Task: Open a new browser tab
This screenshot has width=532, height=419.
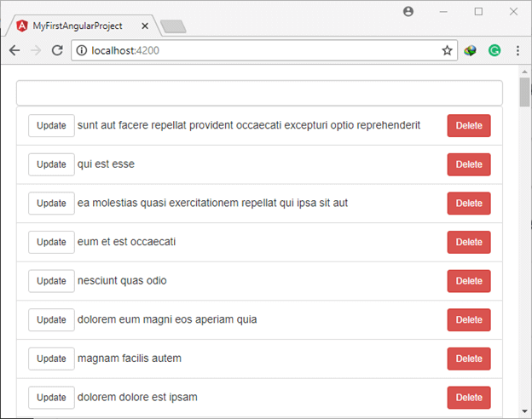Action: click(173, 26)
